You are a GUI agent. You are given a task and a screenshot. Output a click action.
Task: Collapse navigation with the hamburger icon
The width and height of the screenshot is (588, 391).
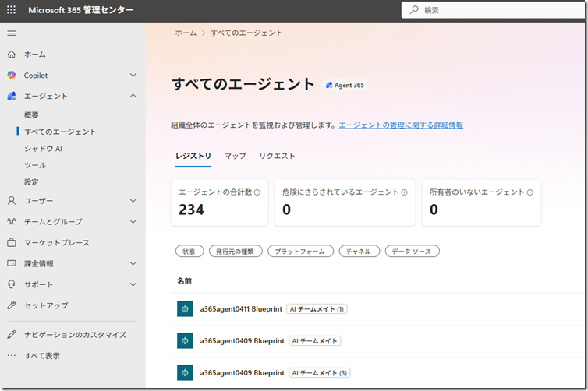click(x=12, y=33)
